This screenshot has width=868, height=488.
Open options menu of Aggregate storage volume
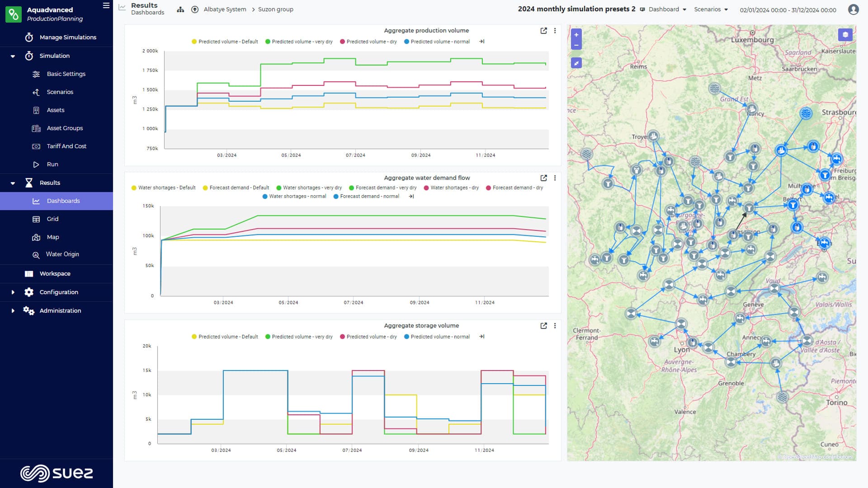pos(555,326)
